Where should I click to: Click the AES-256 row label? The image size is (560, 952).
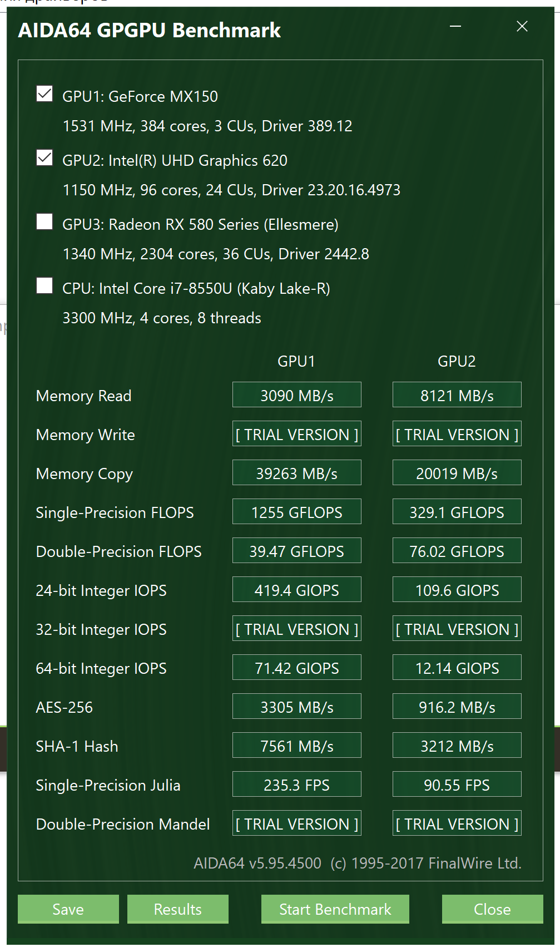[x=64, y=707]
